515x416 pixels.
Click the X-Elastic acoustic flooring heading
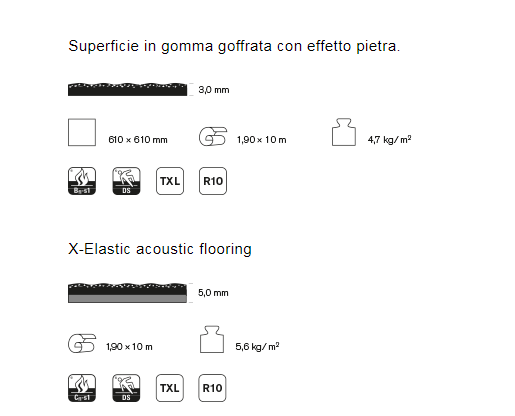click(x=160, y=249)
